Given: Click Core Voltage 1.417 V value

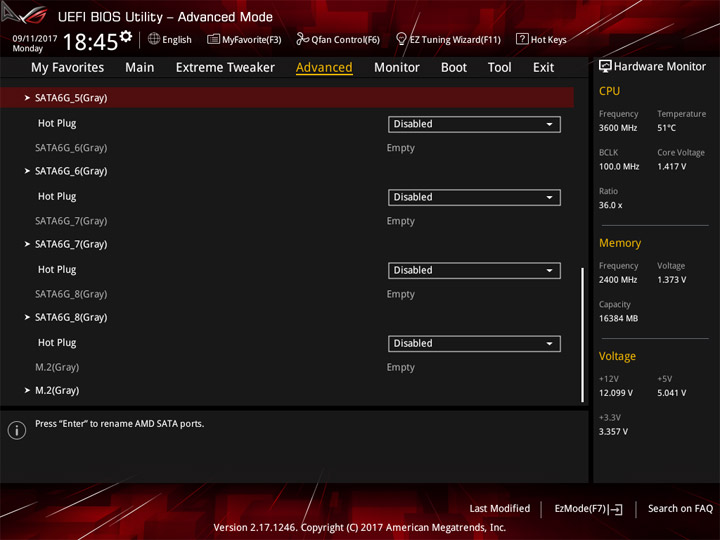Looking at the screenshot, I should click(x=671, y=166).
